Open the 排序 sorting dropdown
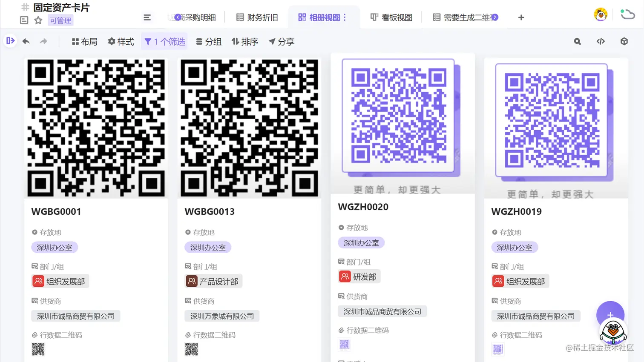The height and width of the screenshot is (362, 644). 245,41
